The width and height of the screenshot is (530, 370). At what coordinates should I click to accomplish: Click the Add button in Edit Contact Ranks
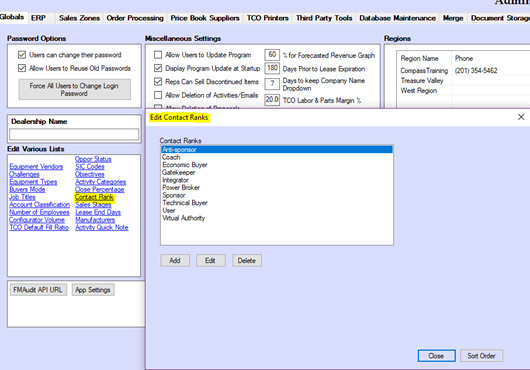point(175,261)
